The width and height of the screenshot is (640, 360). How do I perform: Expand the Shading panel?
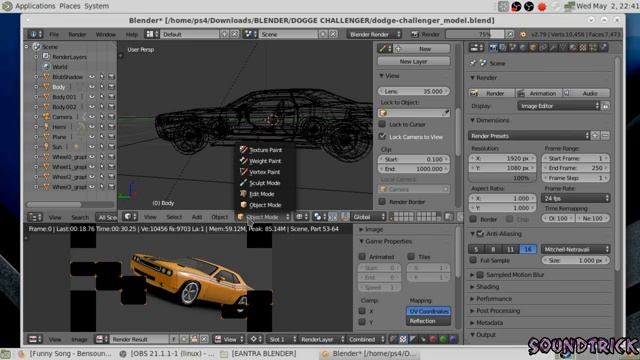click(x=472, y=287)
